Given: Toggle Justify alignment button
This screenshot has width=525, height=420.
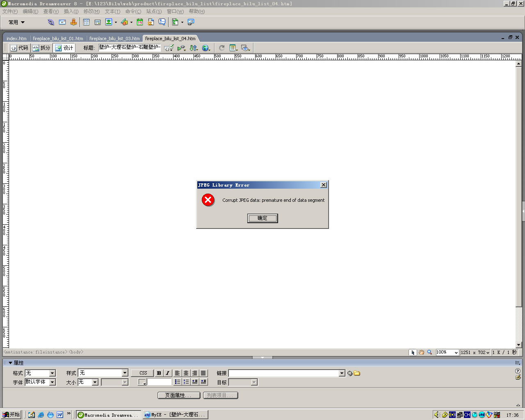Looking at the screenshot, I should pyautogui.click(x=203, y=373).
